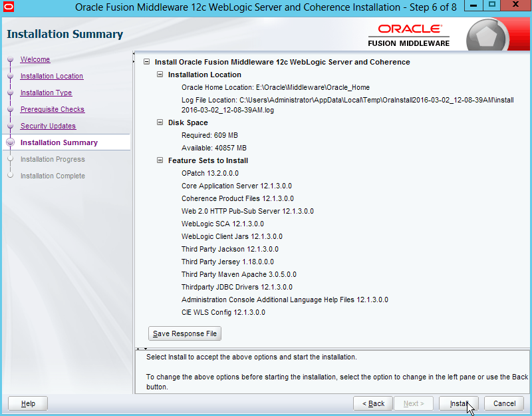
Task: Open Help for the installer
Action: point(28,403)
